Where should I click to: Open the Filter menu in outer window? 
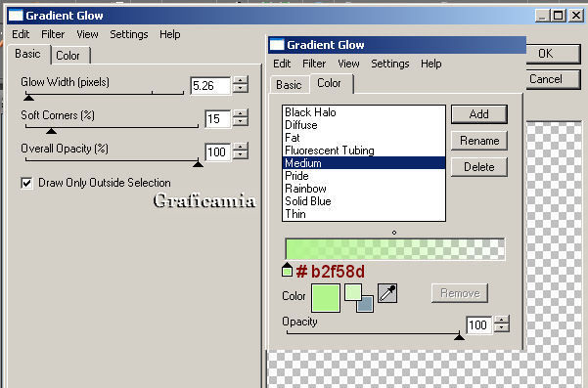pyautogui.click(x=53, y=34)
